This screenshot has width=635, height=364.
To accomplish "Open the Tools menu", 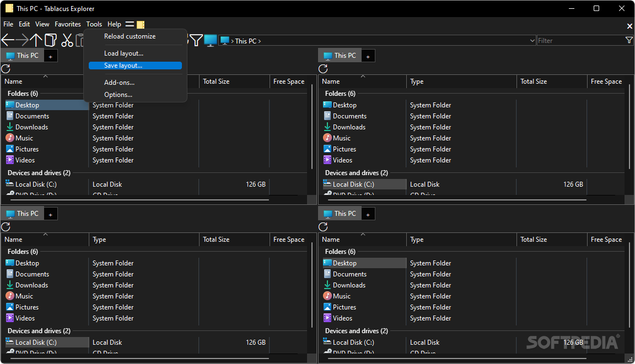I will click(94, 24).
